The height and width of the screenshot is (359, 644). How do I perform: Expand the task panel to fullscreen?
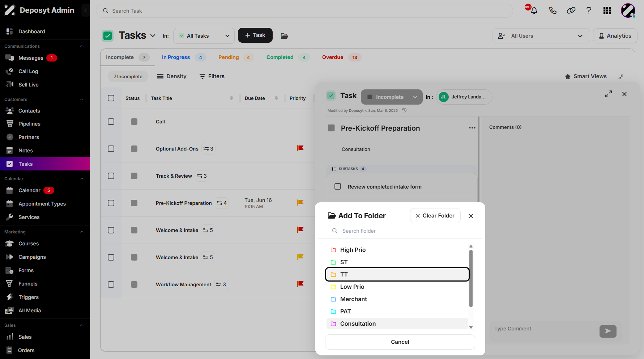[609, 94]
